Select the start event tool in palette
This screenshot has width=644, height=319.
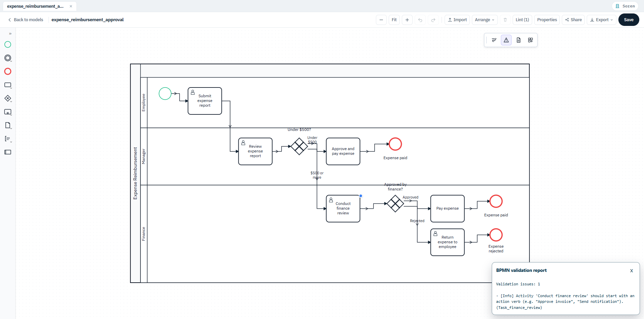point(8,44)
